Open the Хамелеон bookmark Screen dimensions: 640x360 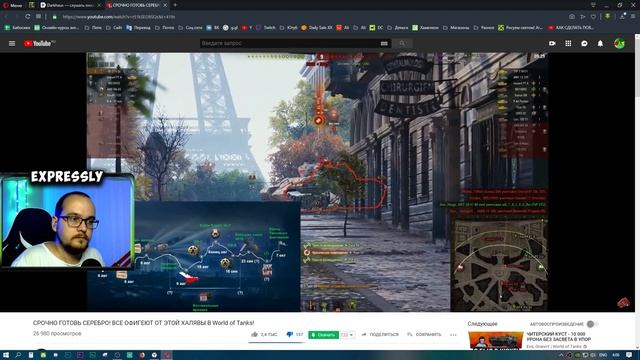[x=425, y=28]
